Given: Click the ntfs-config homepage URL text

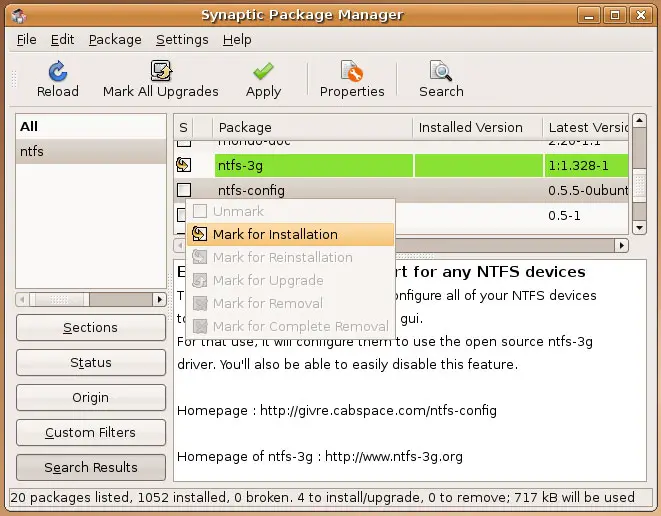Looking at the screenshot, I should [378, 411].
